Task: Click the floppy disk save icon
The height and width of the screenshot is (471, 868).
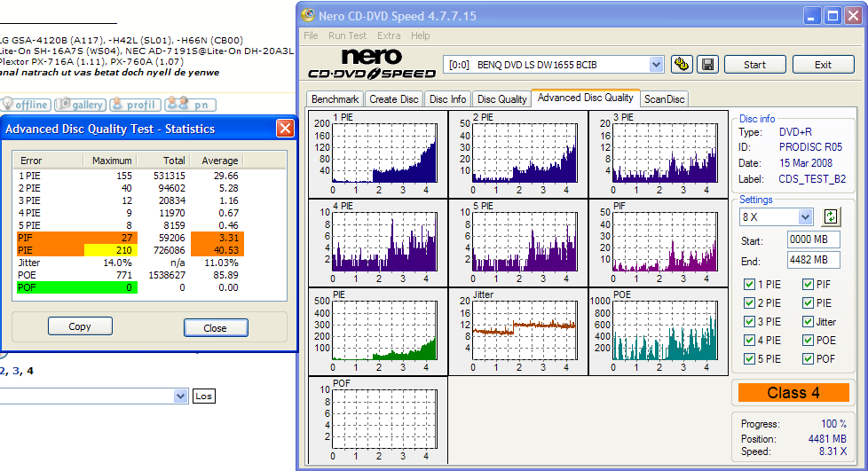Action: pyautogui.click(x=707, y=65)
